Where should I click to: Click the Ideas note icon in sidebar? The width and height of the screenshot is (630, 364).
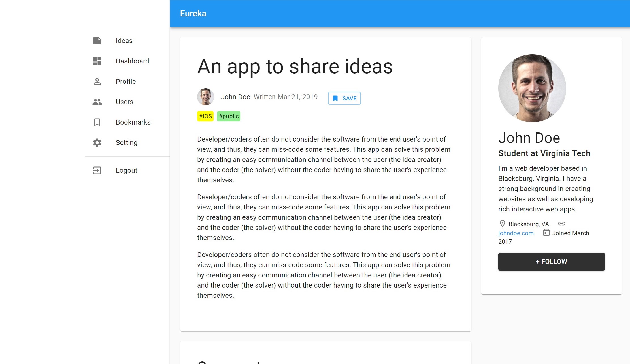[x=97, y=41]
